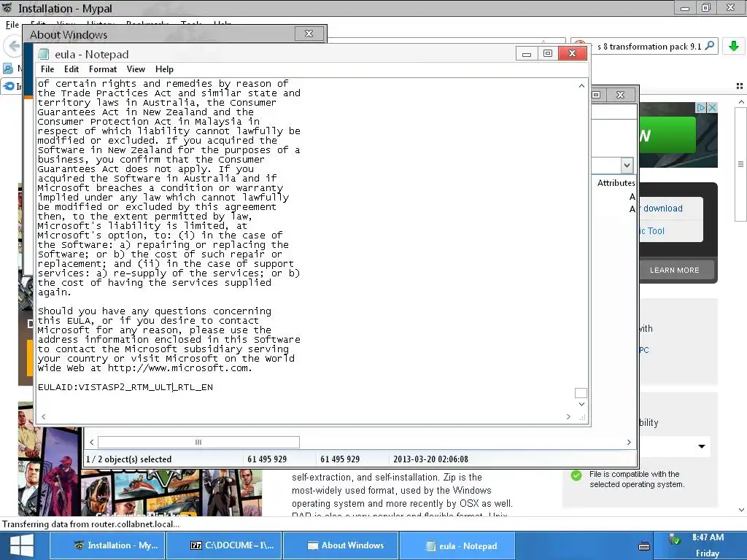Click the Mypal browser back arrow button
Viewport: 747px width, 560px height.
coord(13,46)
